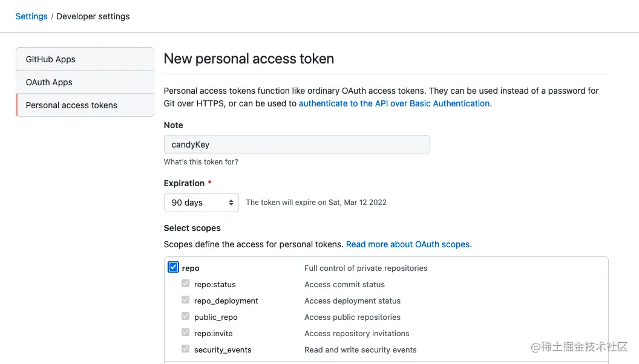Go back to Settings breadcrumb link

click(x=31, y=16)
